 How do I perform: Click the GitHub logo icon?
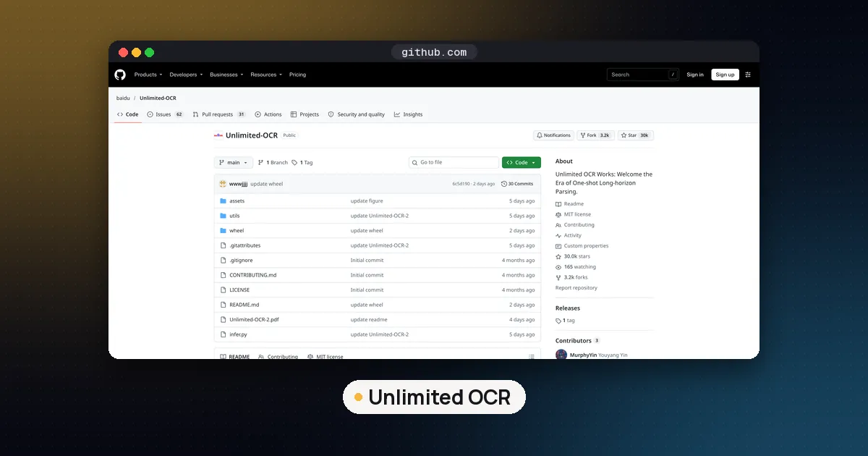pos(120,75)
